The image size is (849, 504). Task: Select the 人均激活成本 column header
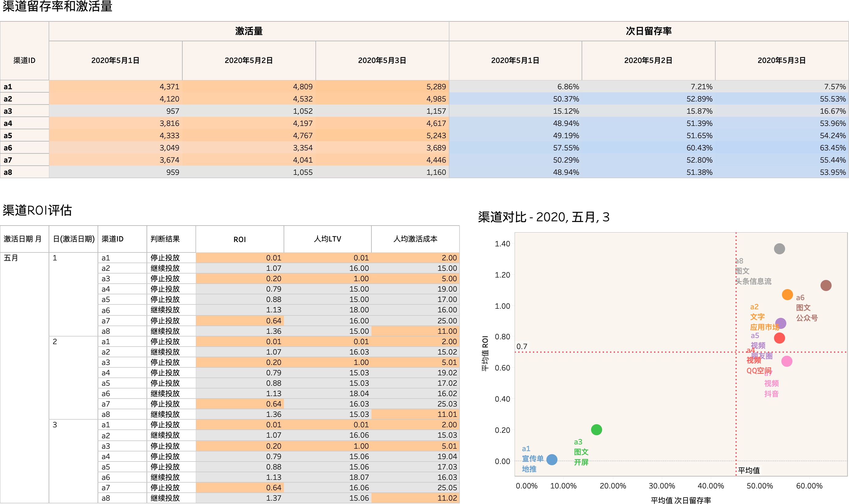pos(415,239)
